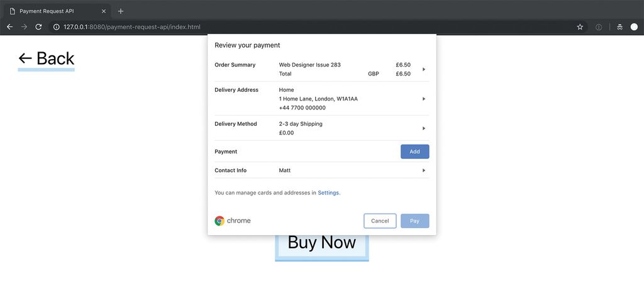Click the incognito mode icon
Screen dimensions: 644x286
click(x=619, y=27)
